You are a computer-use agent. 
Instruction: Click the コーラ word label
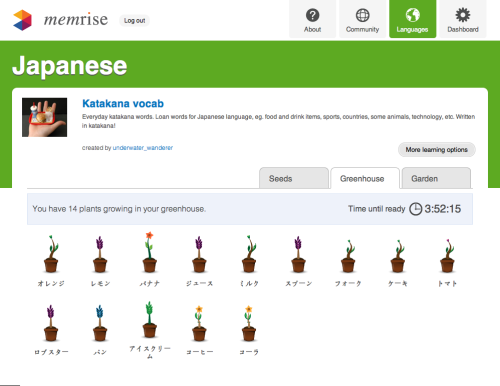[249, 352]
